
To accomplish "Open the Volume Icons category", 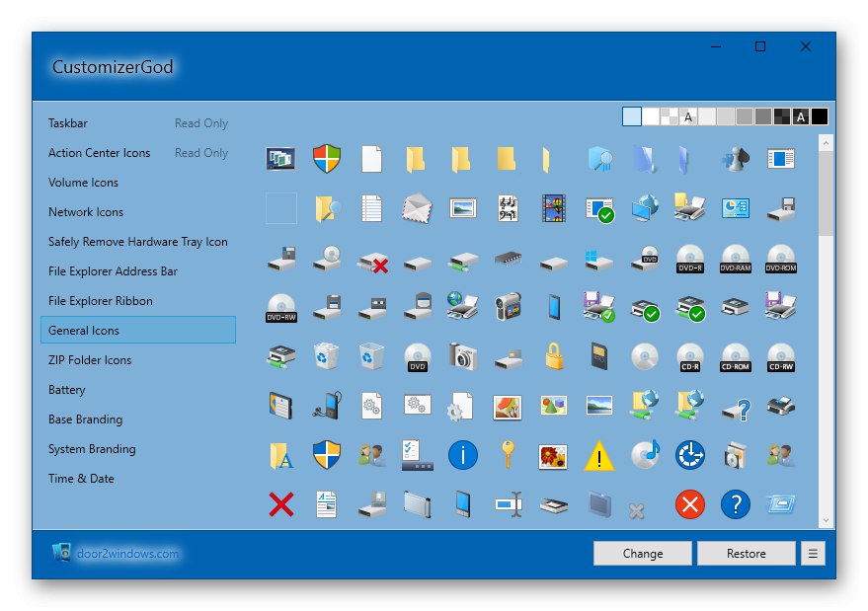I will tap(86, 183).
